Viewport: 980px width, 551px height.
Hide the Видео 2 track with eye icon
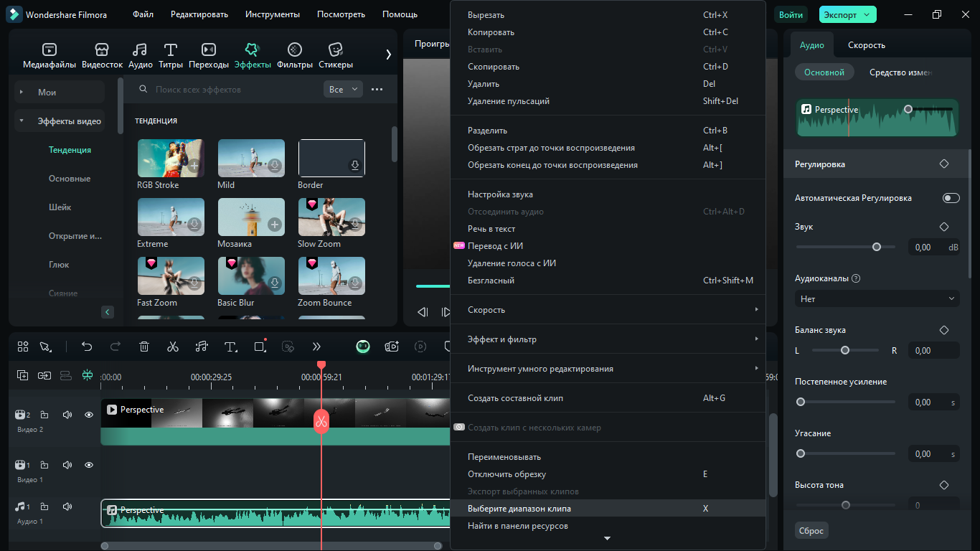[x=89, y=415]
